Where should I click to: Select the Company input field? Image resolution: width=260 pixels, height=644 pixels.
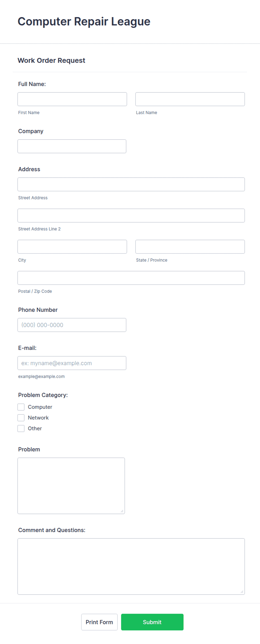point(72,146)
